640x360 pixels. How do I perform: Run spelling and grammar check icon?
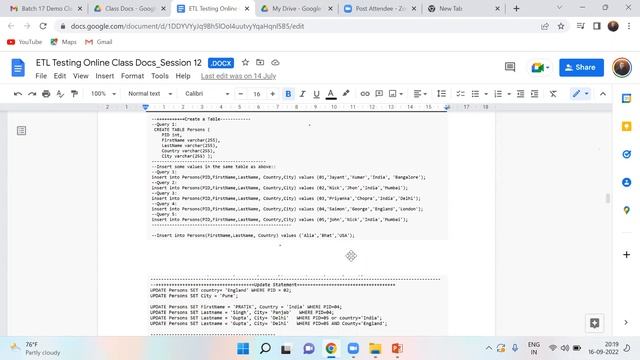click(x=60, y=94)
